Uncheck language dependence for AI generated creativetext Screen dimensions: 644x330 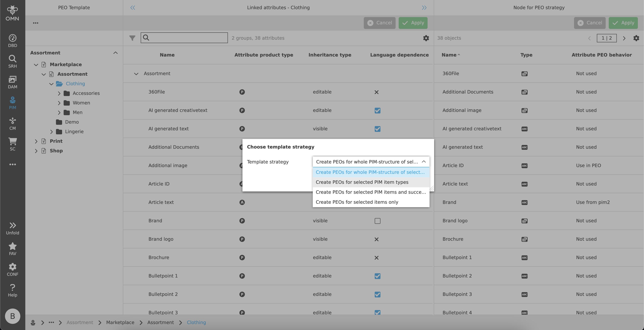tap(377, 111)
